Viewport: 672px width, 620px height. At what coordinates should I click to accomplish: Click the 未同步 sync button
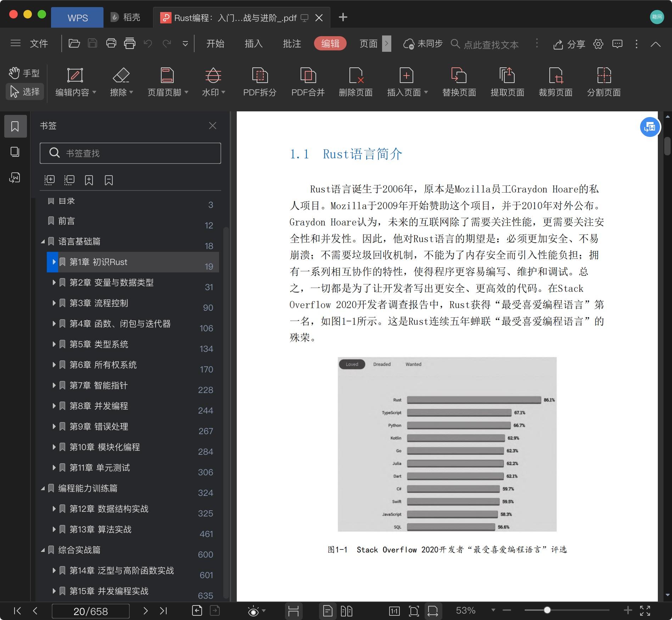[x=423, y=44]
